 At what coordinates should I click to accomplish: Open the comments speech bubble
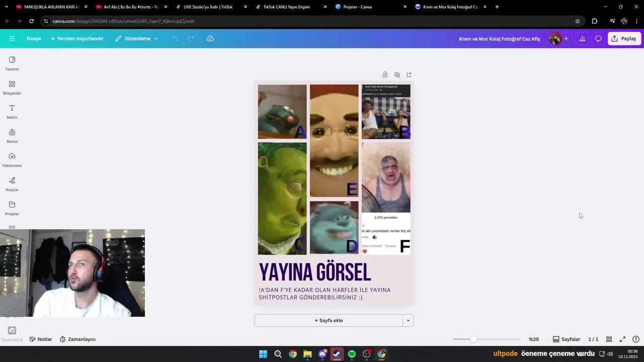click(598, 39)
